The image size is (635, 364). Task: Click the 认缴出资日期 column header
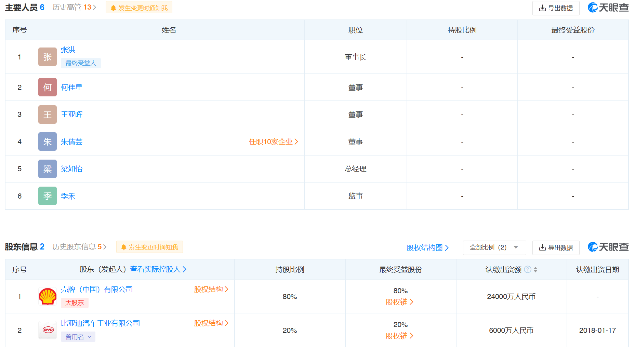click(x=597, y=269)
